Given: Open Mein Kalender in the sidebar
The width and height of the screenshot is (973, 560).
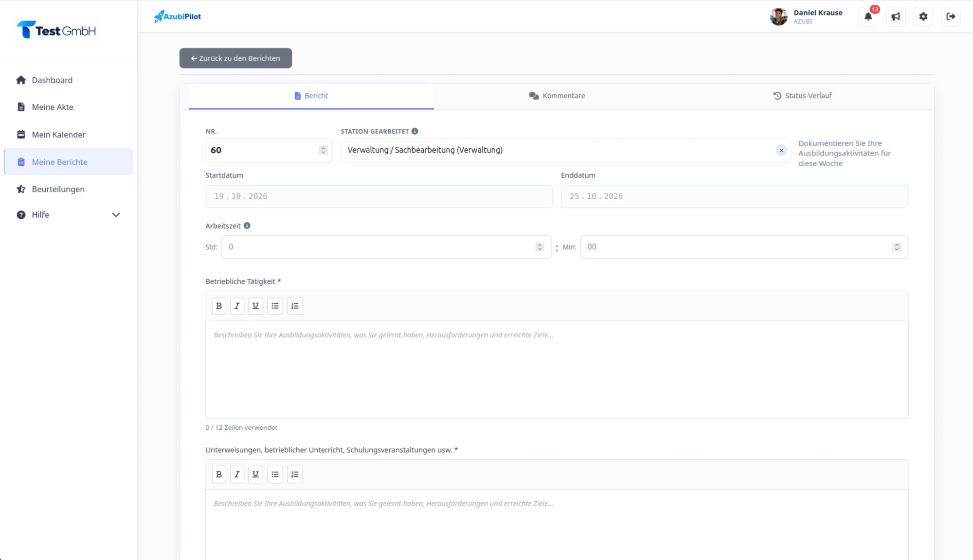Looking at the screenshot, I should tap(69, 135).
